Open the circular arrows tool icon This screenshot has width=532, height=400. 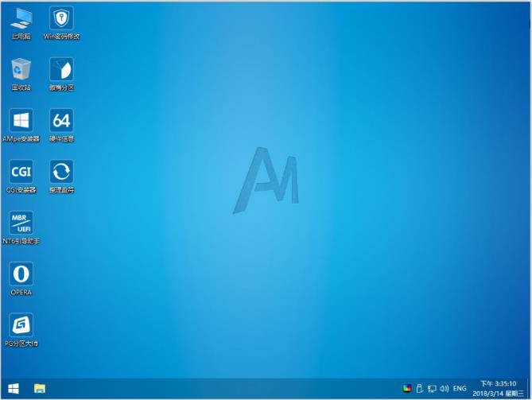[61, 177]
